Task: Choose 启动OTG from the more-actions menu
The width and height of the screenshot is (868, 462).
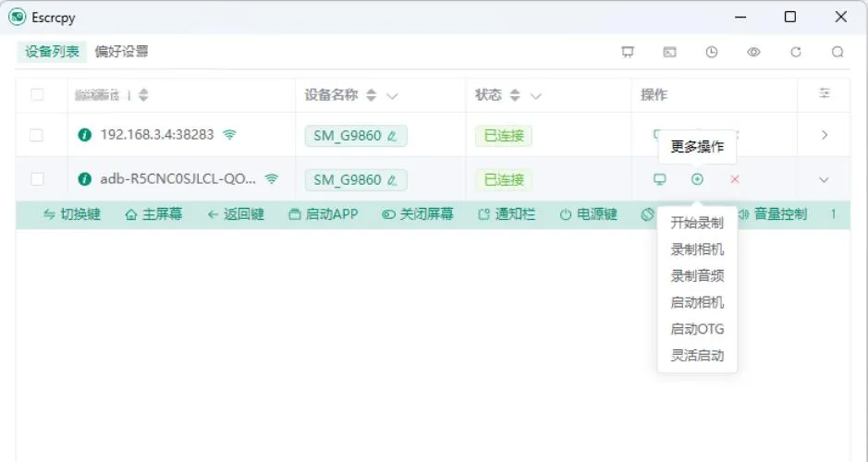Action: pos(697,329)
